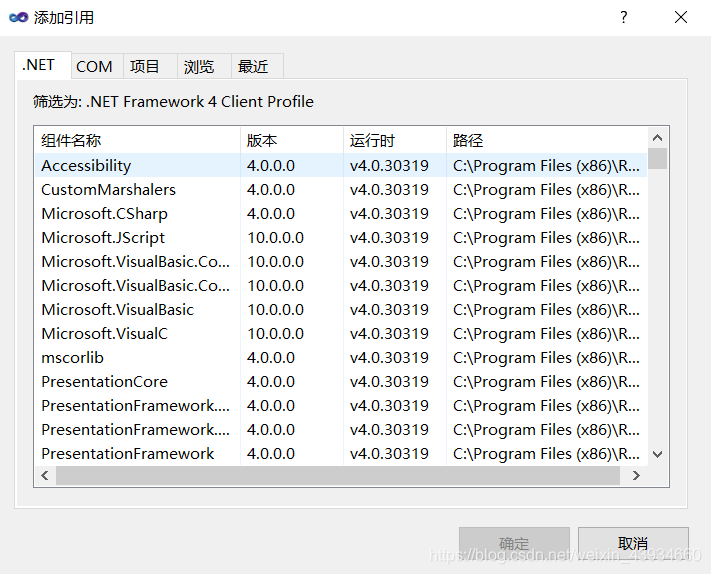Sort by 路径 column header

click(546, 141)
